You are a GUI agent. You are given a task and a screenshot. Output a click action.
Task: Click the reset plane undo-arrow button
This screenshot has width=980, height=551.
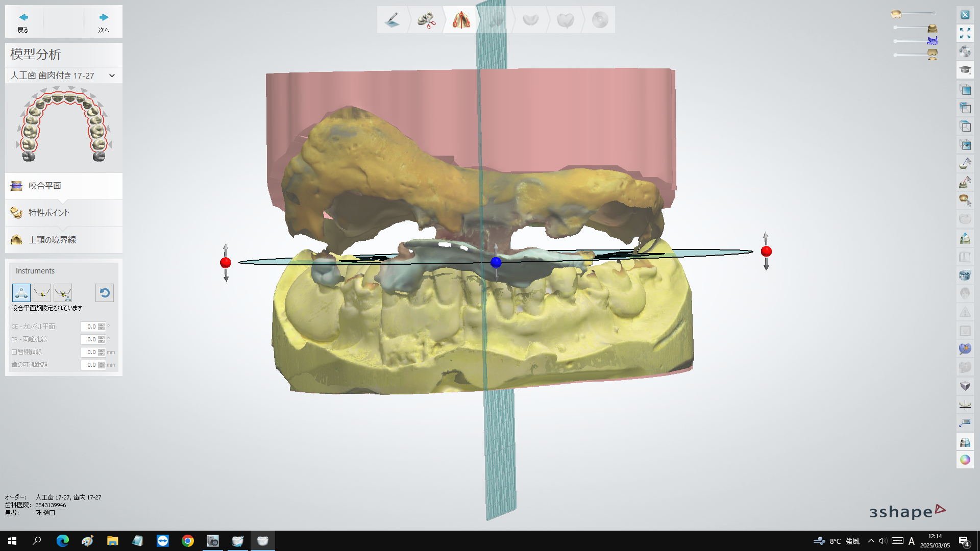pyautogui.click(x=105, y=293)
